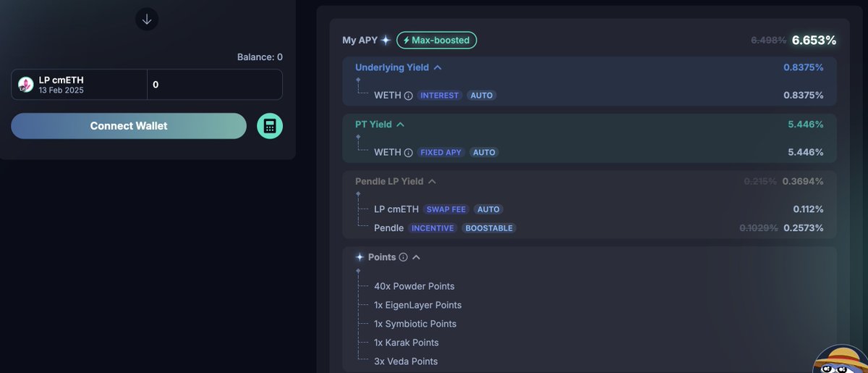The image size is (868, 373).
Task: Click the INCENTIVE tag
Action: (x=433, y=228)
